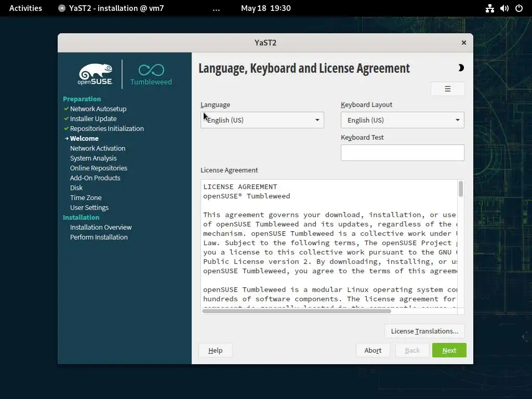The image size is (532, 399).
Task: Click the Welcome step
Action: 84,138
